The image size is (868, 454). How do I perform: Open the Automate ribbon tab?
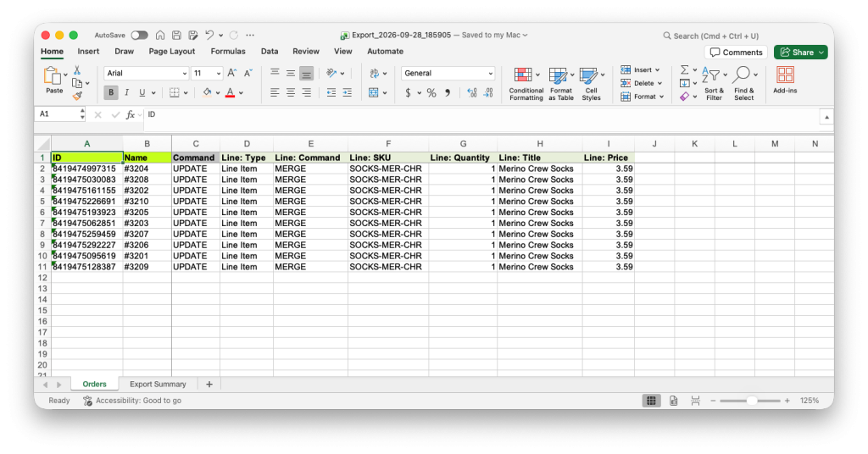(385, 52)
